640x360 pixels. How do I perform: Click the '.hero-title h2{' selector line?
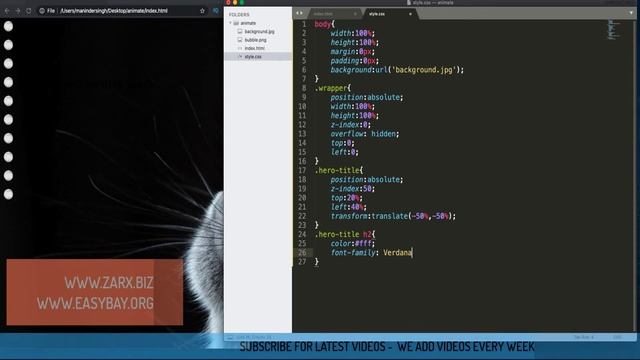[345, 235]
